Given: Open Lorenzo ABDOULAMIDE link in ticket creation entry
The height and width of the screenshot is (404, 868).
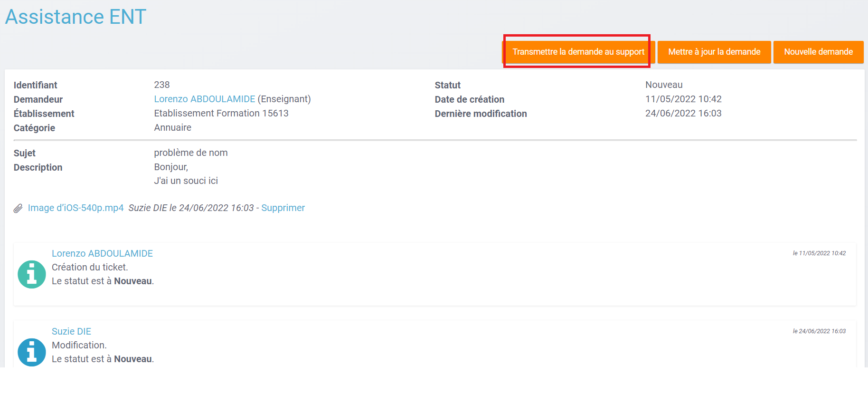Looking at the screenshot, I should (102, 253).
